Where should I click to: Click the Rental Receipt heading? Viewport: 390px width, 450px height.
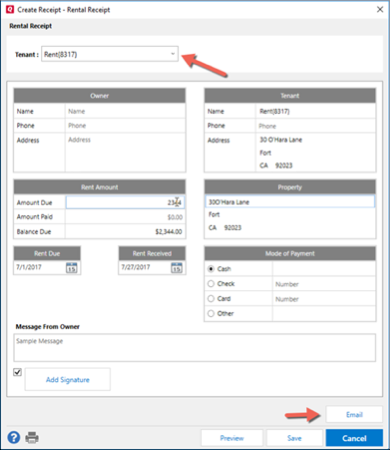[30, 26]
